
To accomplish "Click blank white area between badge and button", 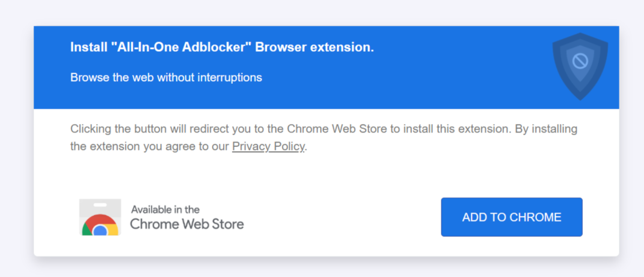I will 341,217.
